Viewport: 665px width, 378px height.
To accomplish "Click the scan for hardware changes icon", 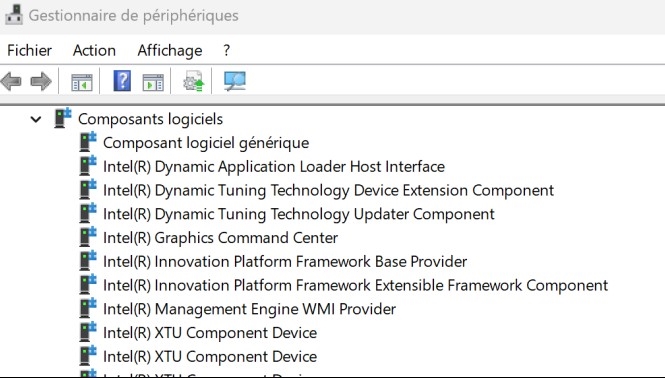I will 235,81.
